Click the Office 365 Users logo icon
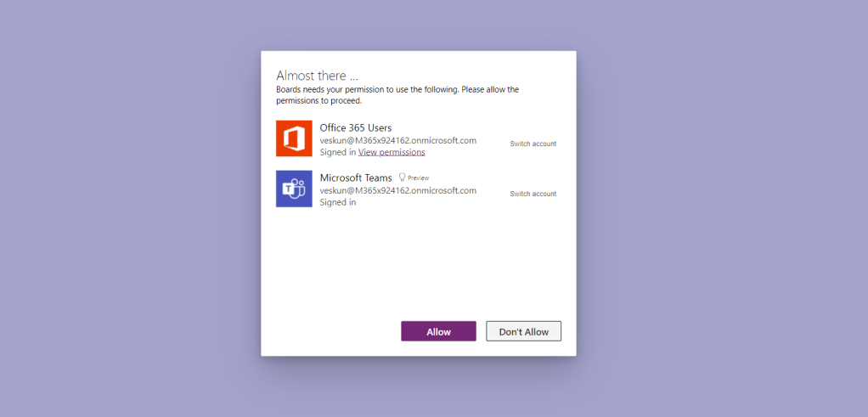This screenshot has height=417, width=868. point(294,138)
